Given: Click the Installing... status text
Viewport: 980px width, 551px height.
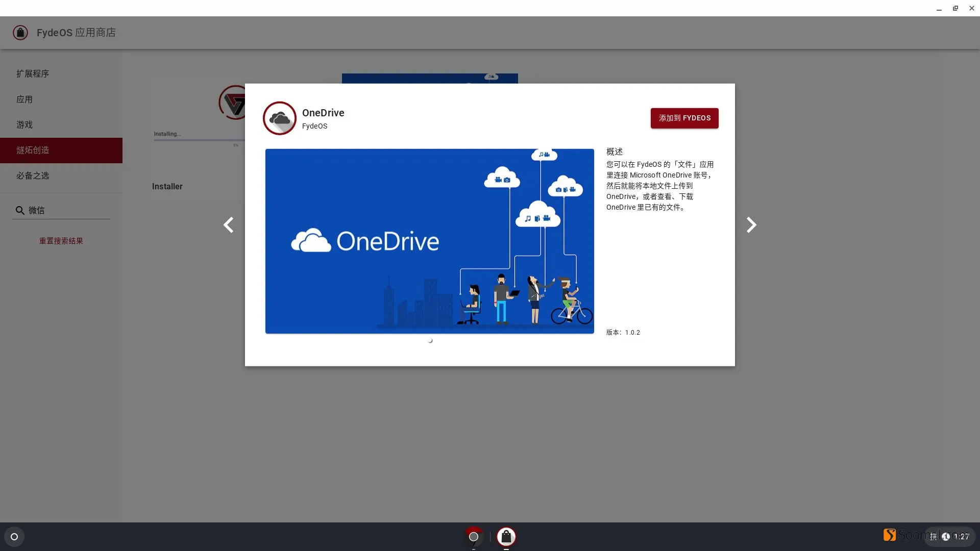Looking at the screenshot, I should click(x=167, y=134).
